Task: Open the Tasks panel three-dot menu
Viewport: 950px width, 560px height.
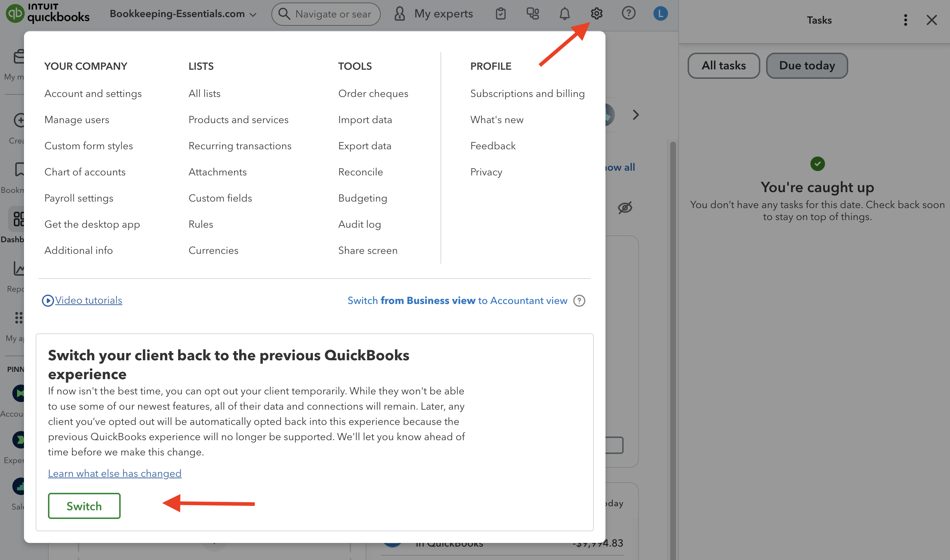Action: tap(905, 20)
